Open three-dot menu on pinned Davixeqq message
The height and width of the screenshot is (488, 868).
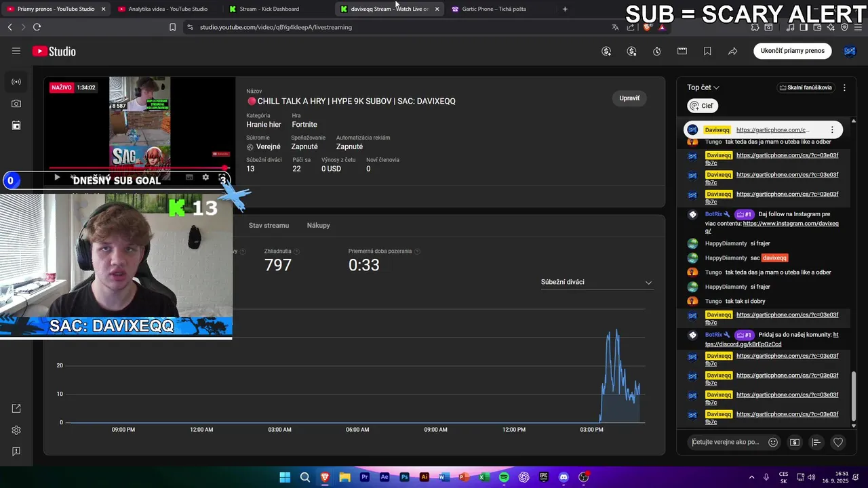(832, 129)
